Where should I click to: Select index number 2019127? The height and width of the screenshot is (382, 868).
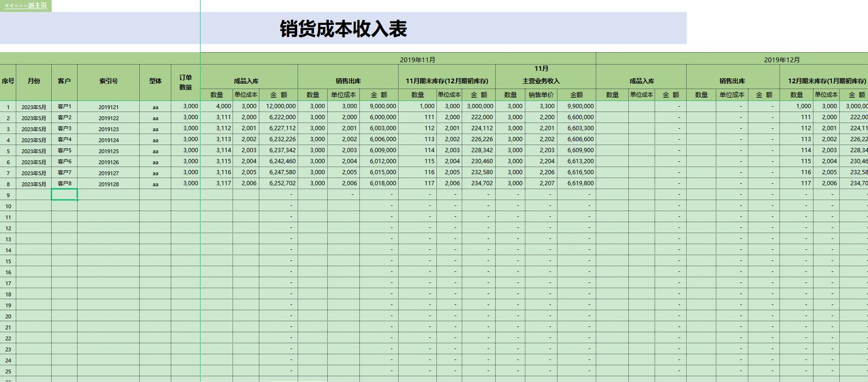pos(109,173)
